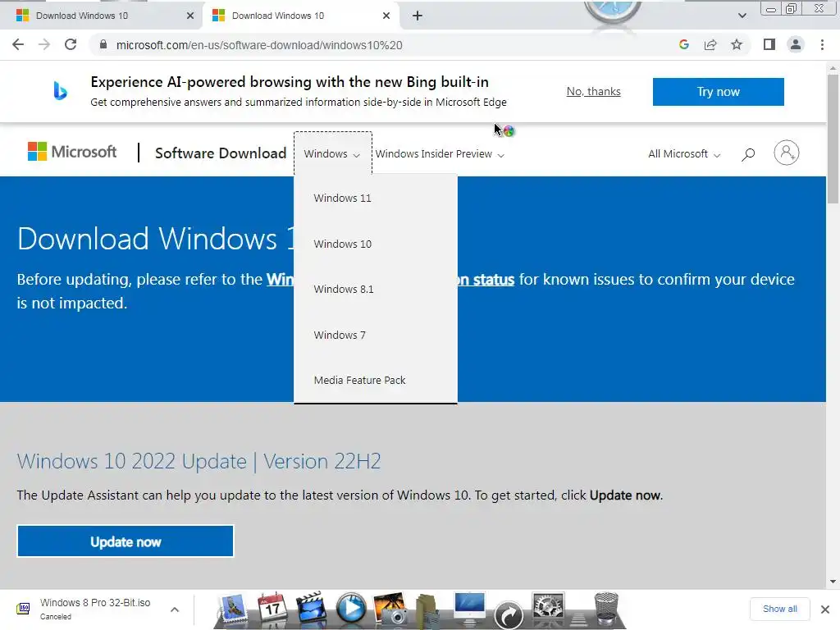Open a new tab with the plus button
Viewport: 840px width, 630px height.
[418, 16]
